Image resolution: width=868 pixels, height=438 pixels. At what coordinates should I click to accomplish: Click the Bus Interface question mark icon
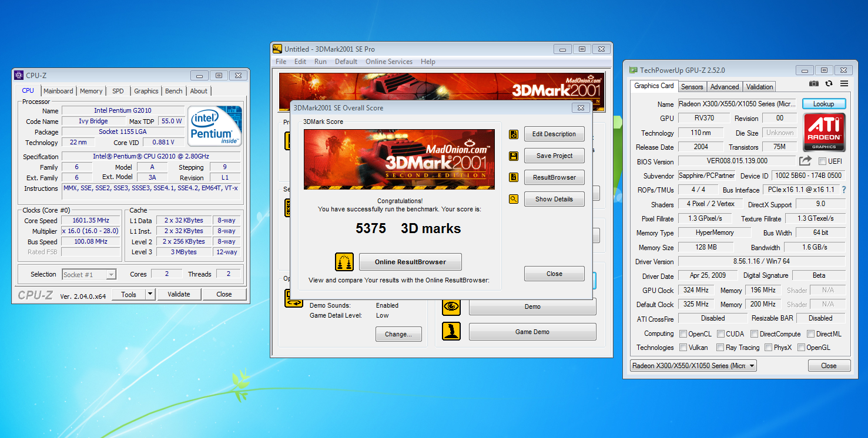click(844, 190)
